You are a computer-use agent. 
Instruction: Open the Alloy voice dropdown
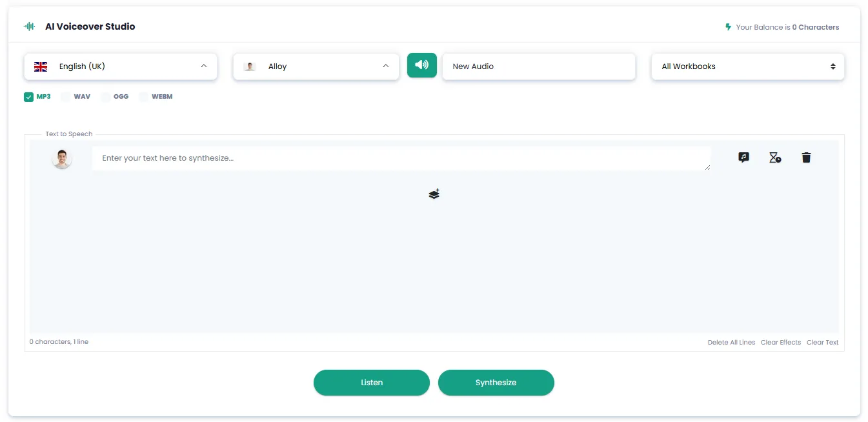coord(316,66)
